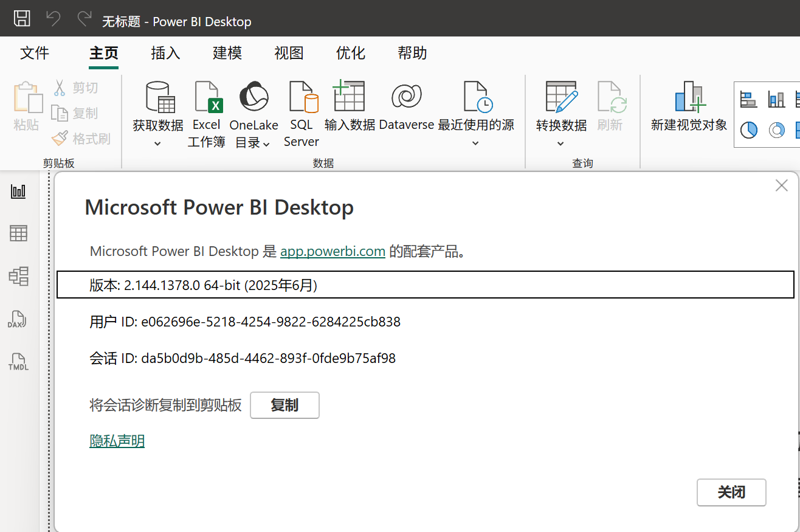This screenshot has height=532, width=800.
Task: Open Excel 工作簿 data source
Action: click(207, 115)
